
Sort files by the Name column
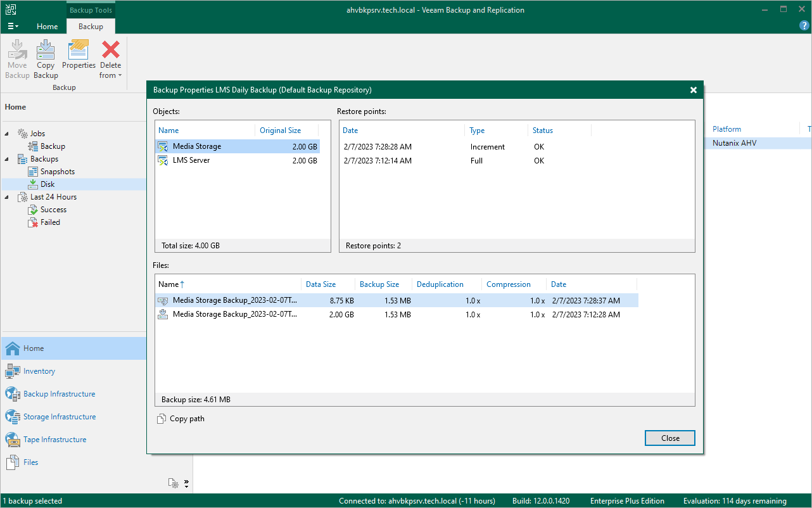coord(168,284)
